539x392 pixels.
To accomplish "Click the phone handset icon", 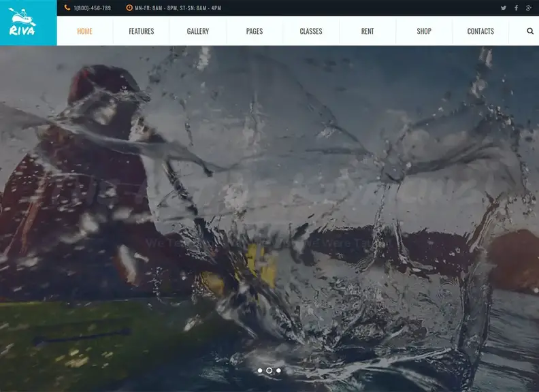I will 67,8.
